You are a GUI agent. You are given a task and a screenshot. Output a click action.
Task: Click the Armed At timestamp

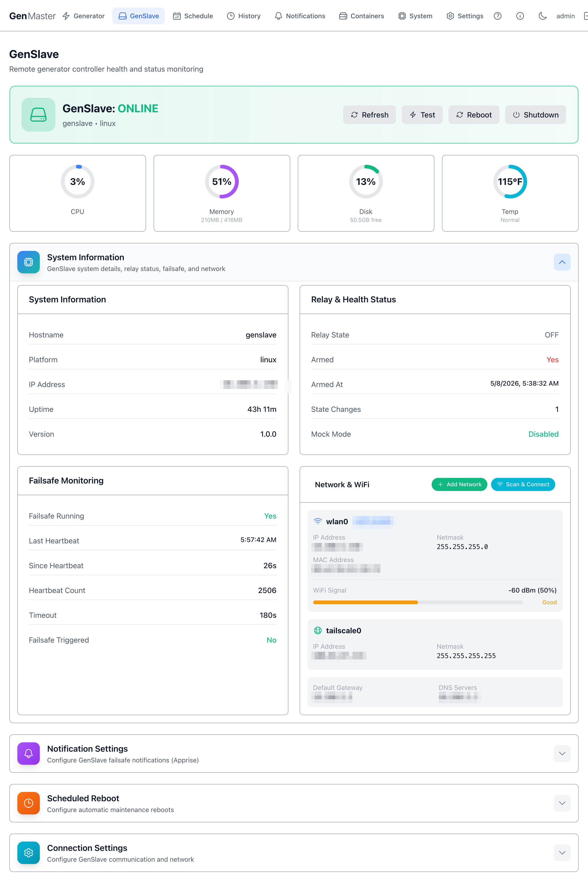[x=524, y=383]
